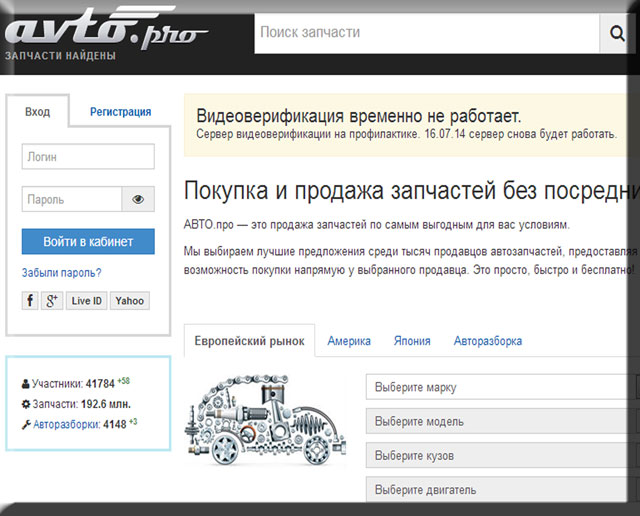This screenshot has width=640, height=516.
Task: Open the Авторазборки statistics link
Action: pyautogui.click(x=66, y=424)
